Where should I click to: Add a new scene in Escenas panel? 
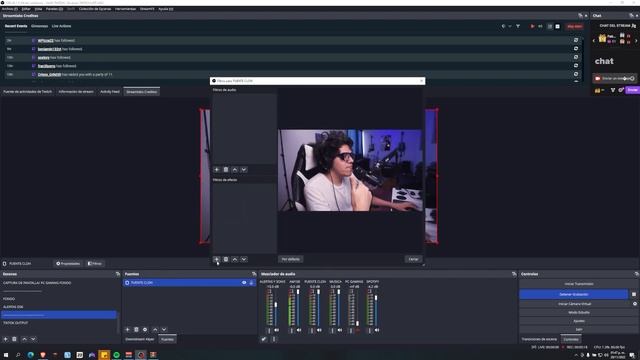(x=6, y=339)
